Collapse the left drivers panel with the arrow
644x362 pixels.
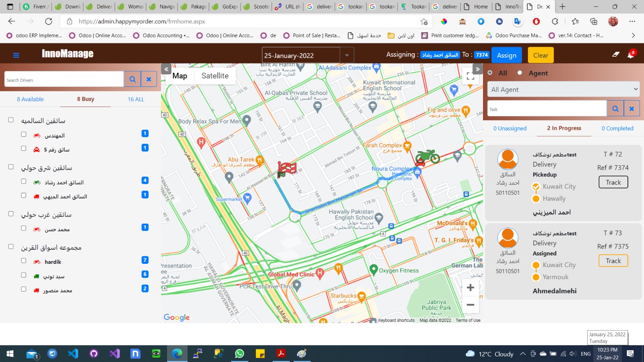(166, 69)
